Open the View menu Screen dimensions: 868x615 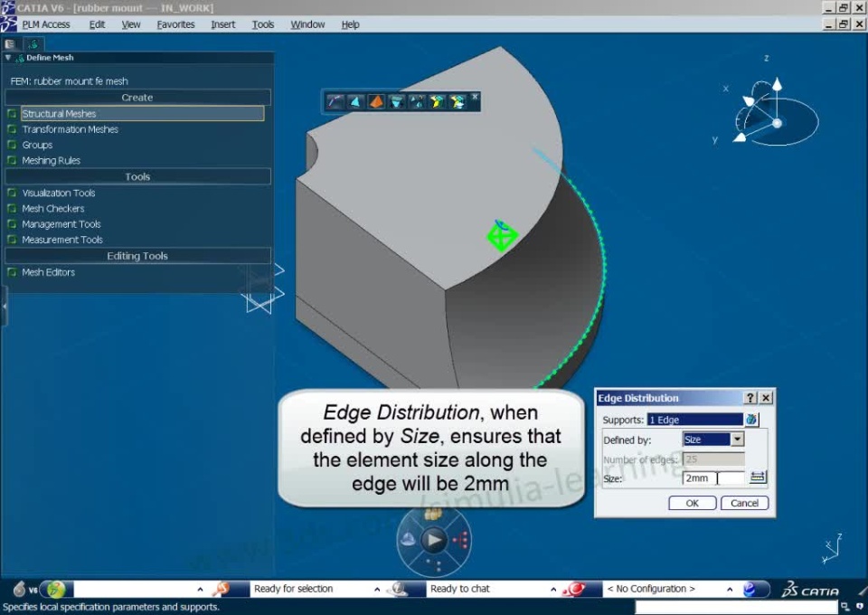tap(130, 24)
